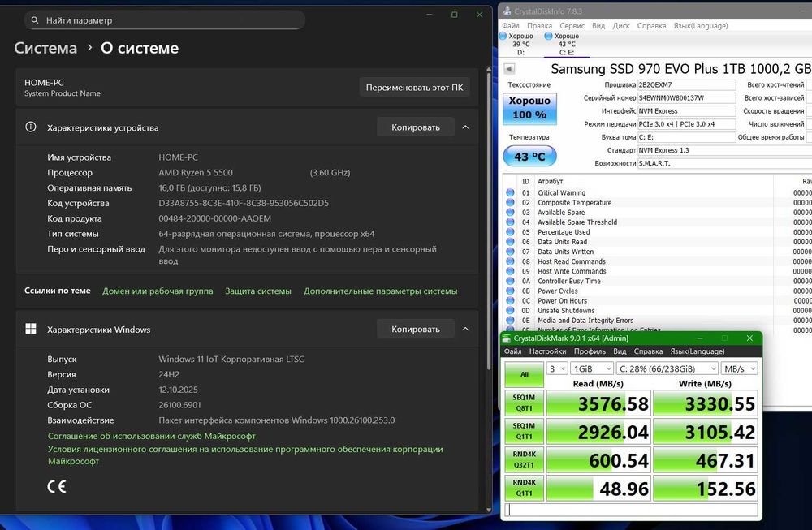Open the drive dropdown C: 28% (66/238GiB)
Image resolution: width=812 pixels, height=530 pixels.
[667, 368]
